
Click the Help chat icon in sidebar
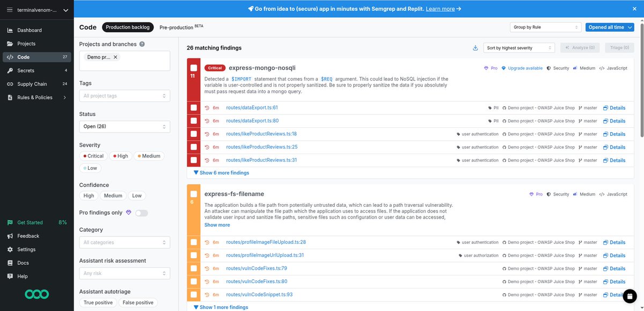(10, 276)
